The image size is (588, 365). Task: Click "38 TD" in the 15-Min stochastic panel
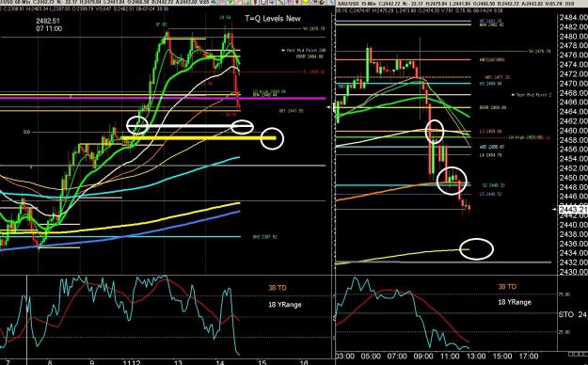point(507,287)
